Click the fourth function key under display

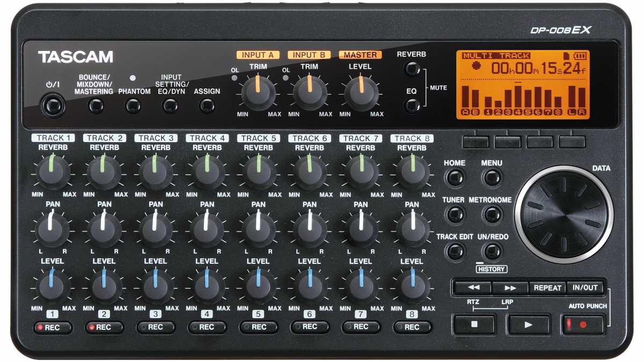point(572,142)
